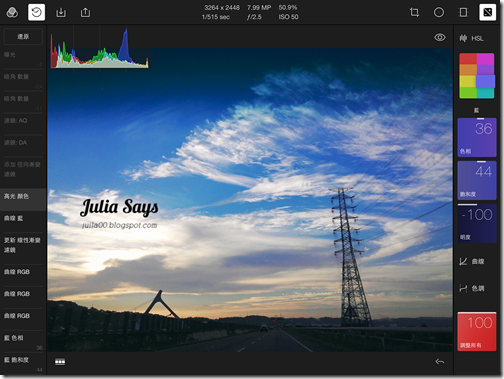504x379 pixels.
Task: Toggle the history panel clock icon
Action: [36, 12]
